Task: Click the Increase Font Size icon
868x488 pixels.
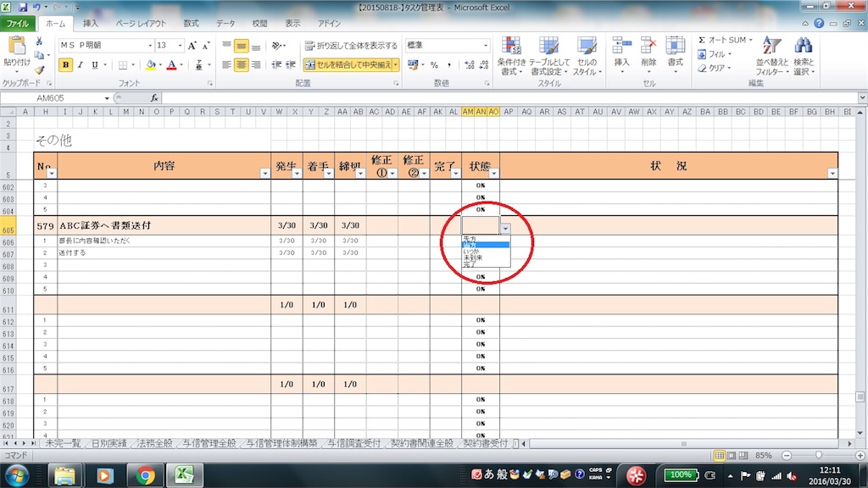Action: point(192,46)
